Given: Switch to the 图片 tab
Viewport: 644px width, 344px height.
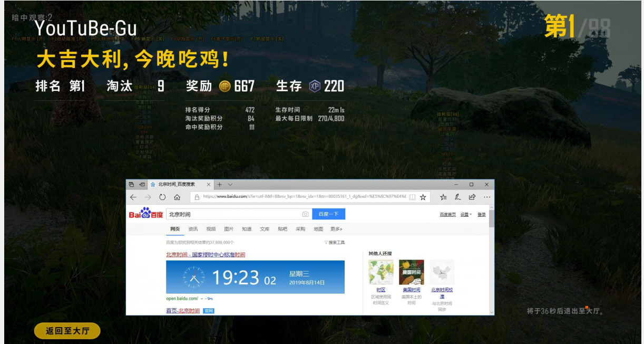Looking at the screenshot, I should (229, 229).
